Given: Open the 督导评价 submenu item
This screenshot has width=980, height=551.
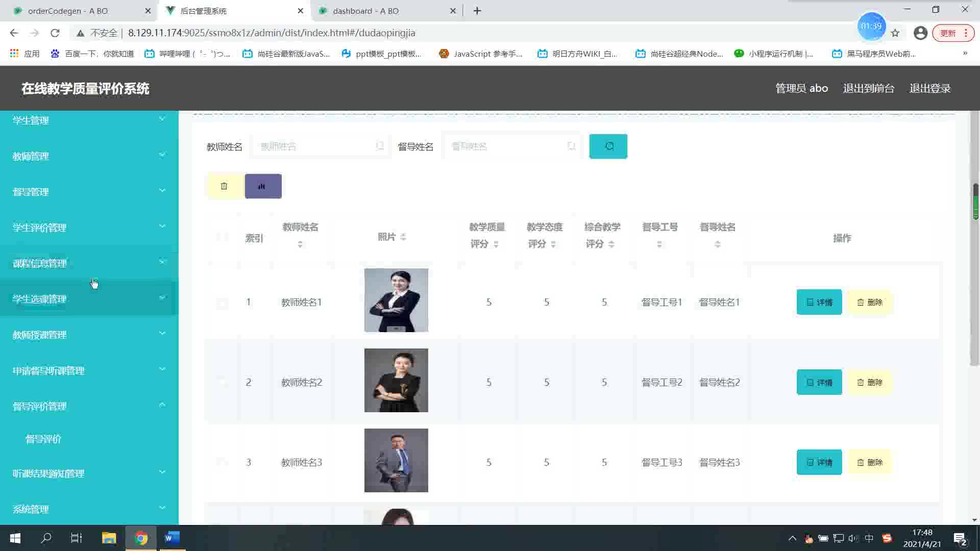Looking at the screenshot, I should tap(43, 439).
